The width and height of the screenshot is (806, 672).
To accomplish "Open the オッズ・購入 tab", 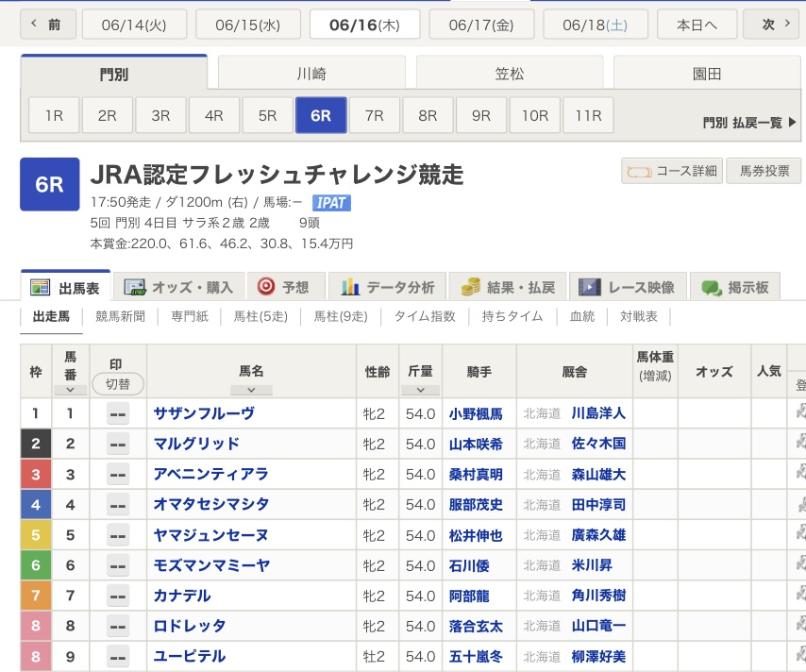I will point(179,287).
